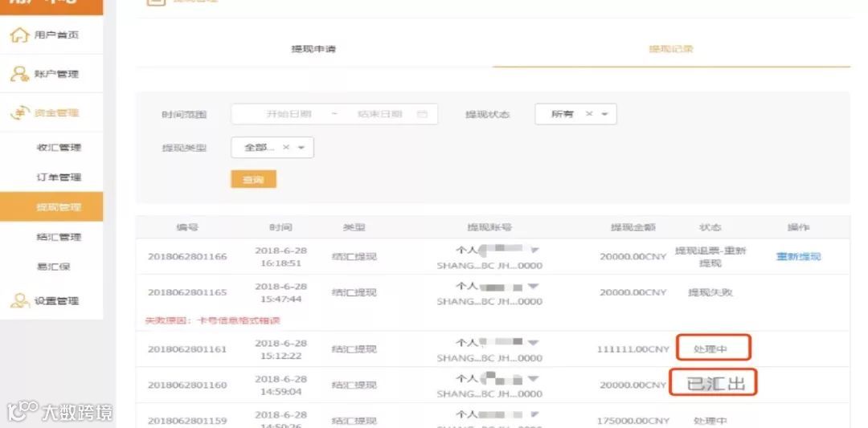Image resolution: width=868 pixels, height=428 pixels.
Task: Click the person icon beside 账户管理
Action: point(20,74)
